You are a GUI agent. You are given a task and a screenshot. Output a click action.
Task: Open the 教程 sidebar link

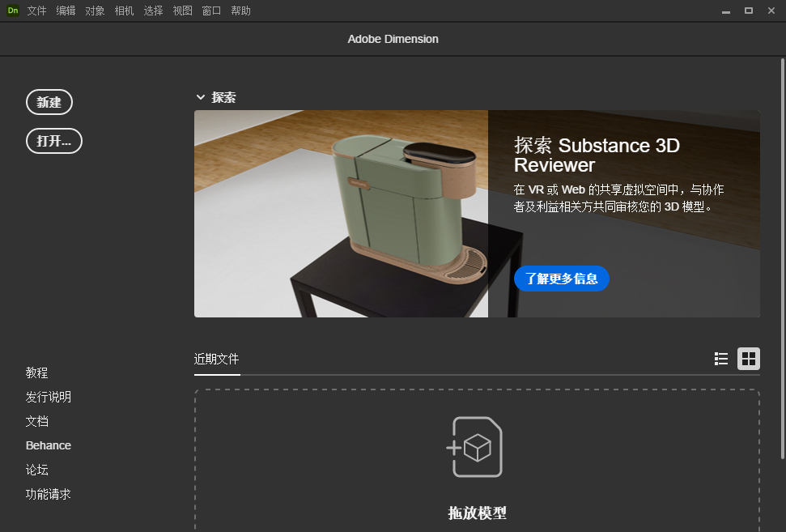pos(36,372)
